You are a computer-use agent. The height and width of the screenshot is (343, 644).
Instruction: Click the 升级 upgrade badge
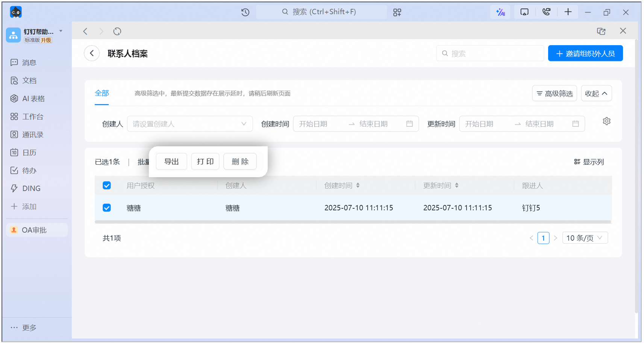pos(46,40)
